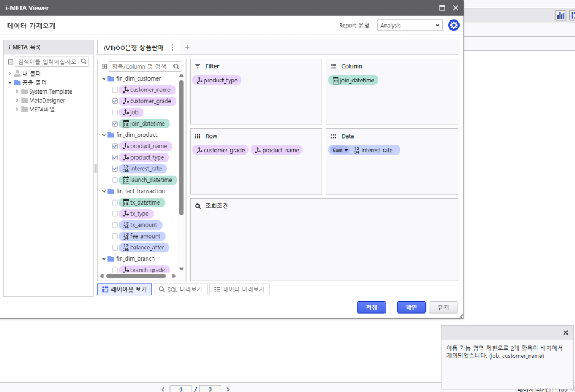Click the 확인 button

click(x=411, y=307)
